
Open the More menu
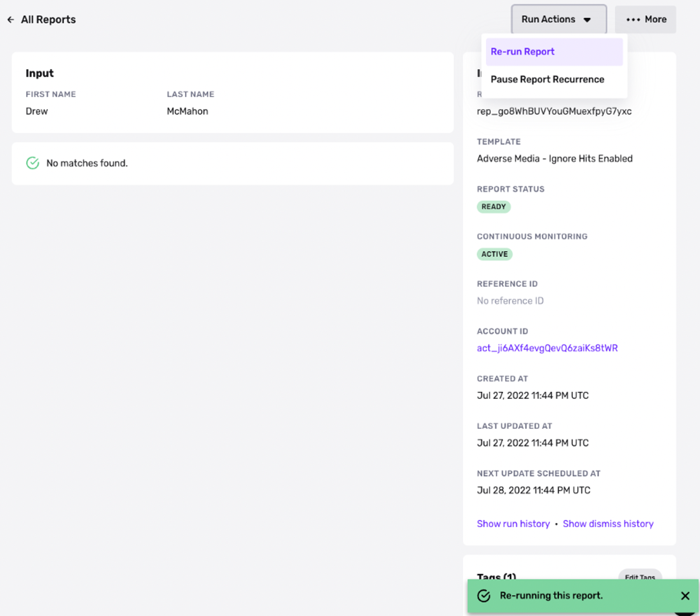645,19
